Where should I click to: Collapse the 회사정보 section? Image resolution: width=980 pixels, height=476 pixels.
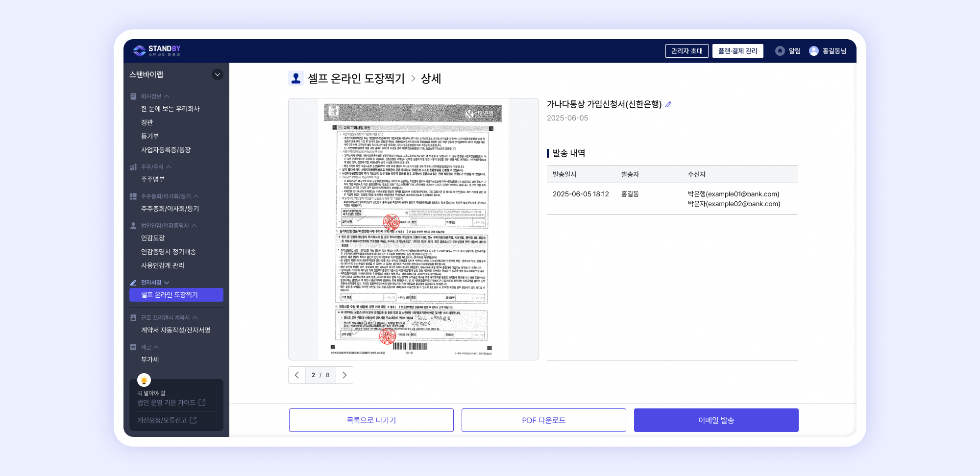(x=167, y=96)
